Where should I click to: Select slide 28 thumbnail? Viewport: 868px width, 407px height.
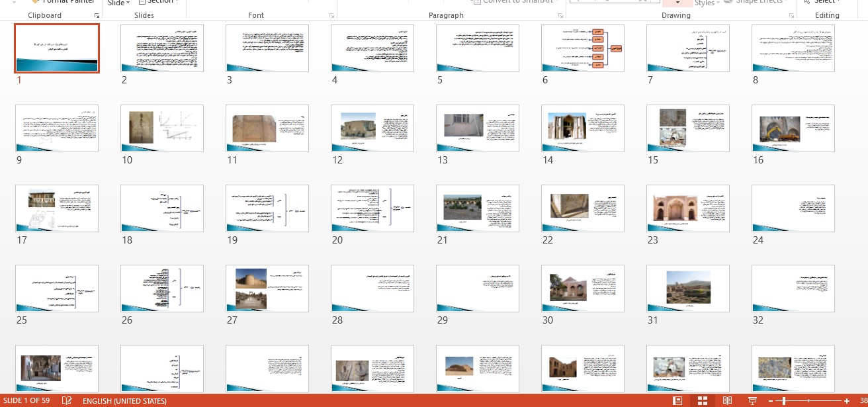pos(372,289)
